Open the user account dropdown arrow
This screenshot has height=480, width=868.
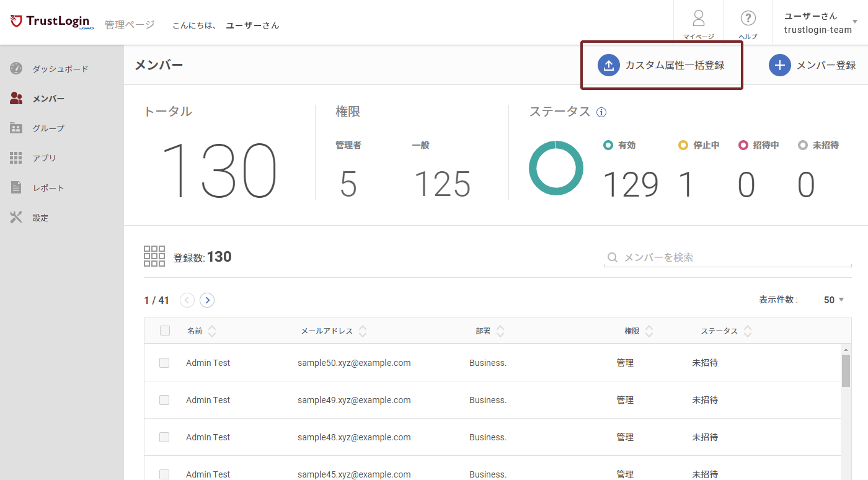855,22
